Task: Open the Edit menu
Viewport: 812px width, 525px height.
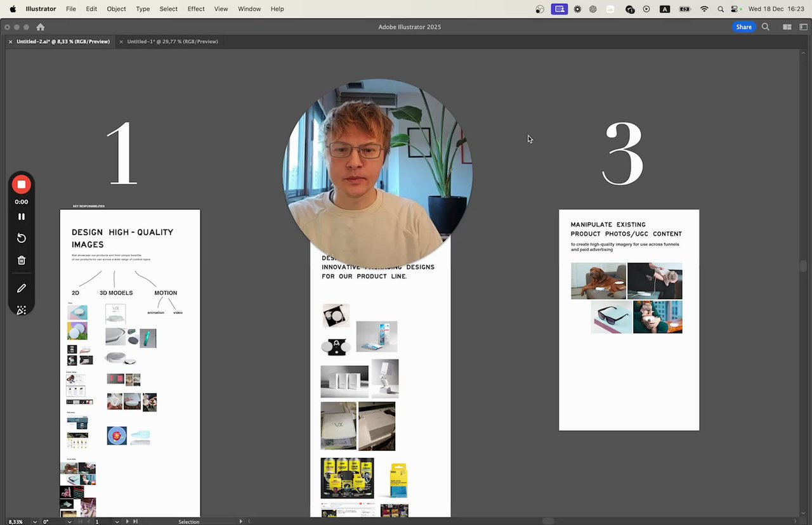Action: pyautogui.click(x=91, y=9)
